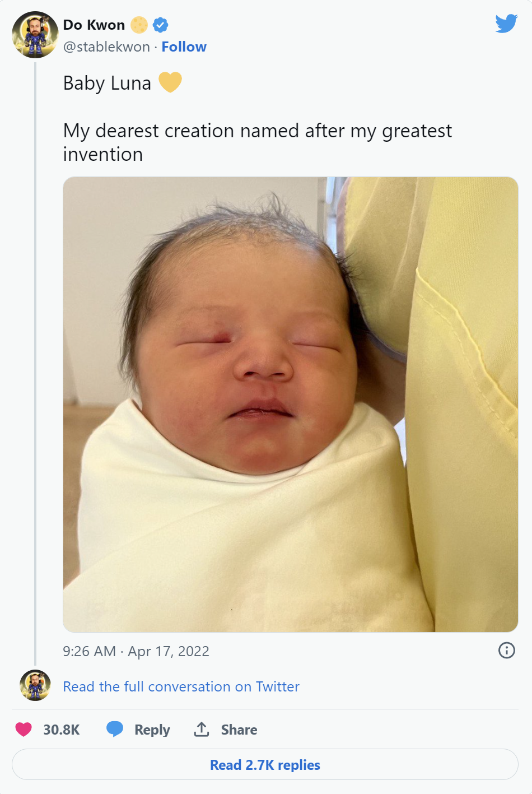Click the blue verified badge

point(161,25)
